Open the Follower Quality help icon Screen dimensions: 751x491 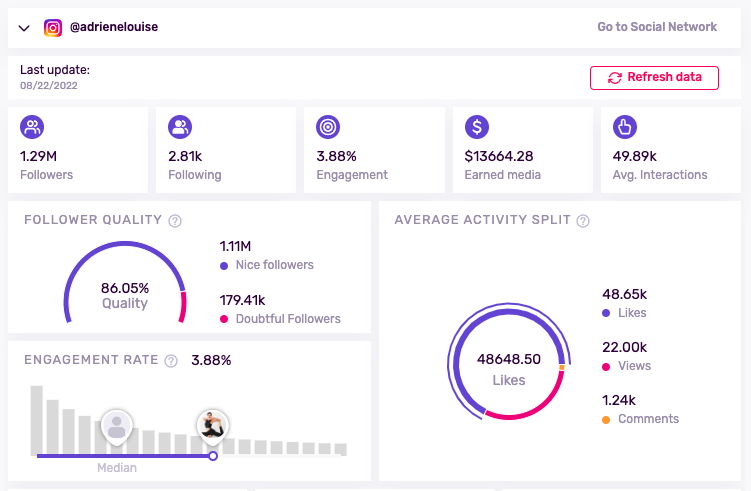[175, 221]
